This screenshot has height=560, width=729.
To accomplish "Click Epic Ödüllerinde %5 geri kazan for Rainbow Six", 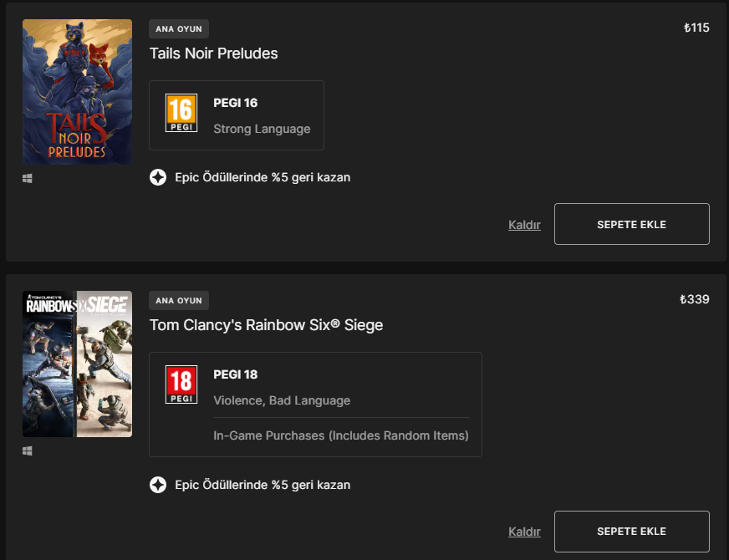I will point(262,485).
